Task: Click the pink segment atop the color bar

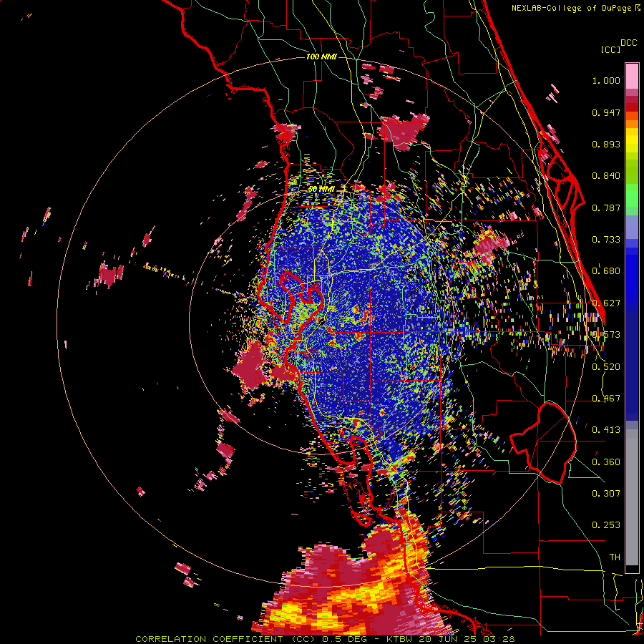Action: tap(632, 76)
